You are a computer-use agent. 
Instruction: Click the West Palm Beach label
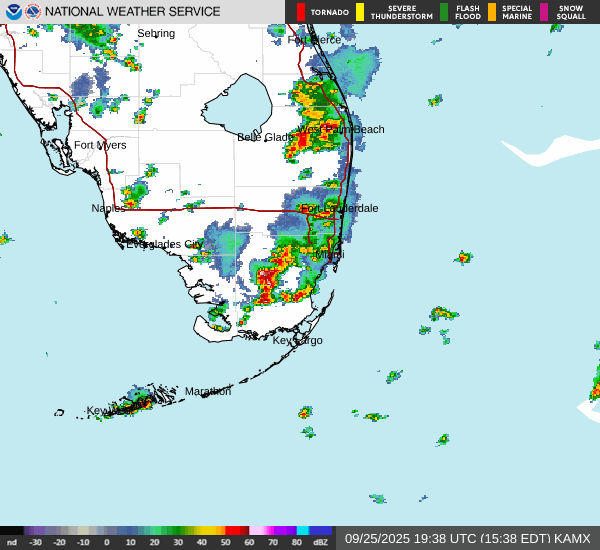click(x=340, y=129)
